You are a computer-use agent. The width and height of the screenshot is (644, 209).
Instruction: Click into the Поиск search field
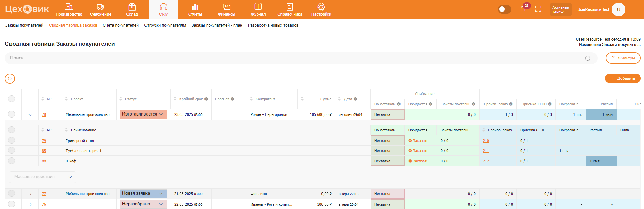(x=295, y=58)
